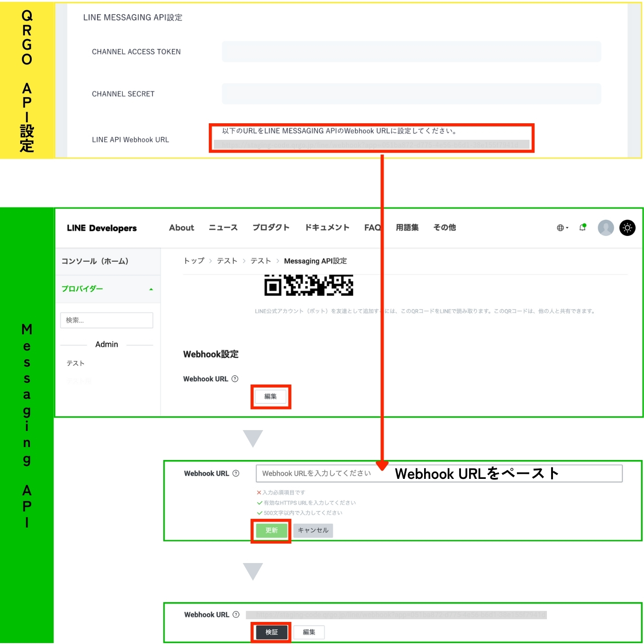644x644 pixels.
Task: Select the テスト provider in sidebar
Action: point(75,363)
